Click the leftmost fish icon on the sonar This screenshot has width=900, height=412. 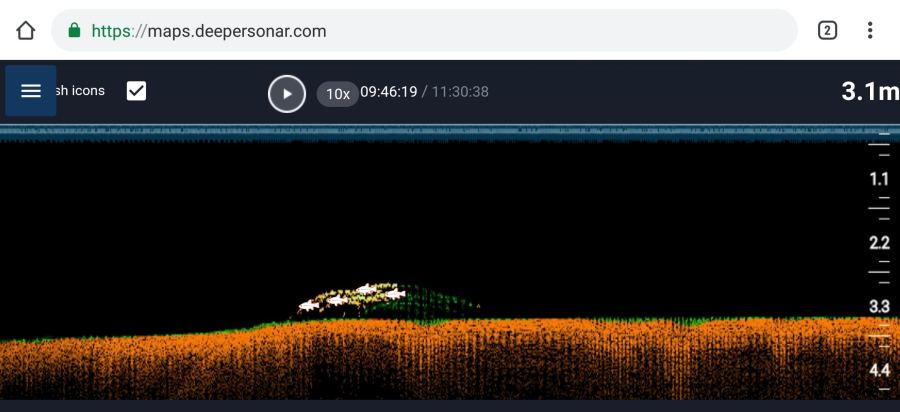pyautogui.click(x=309, y=307)
